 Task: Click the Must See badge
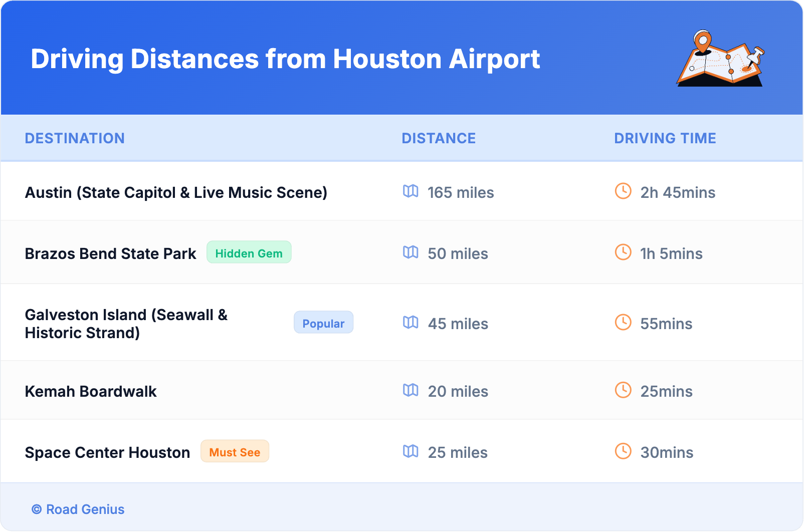point(235,452)
